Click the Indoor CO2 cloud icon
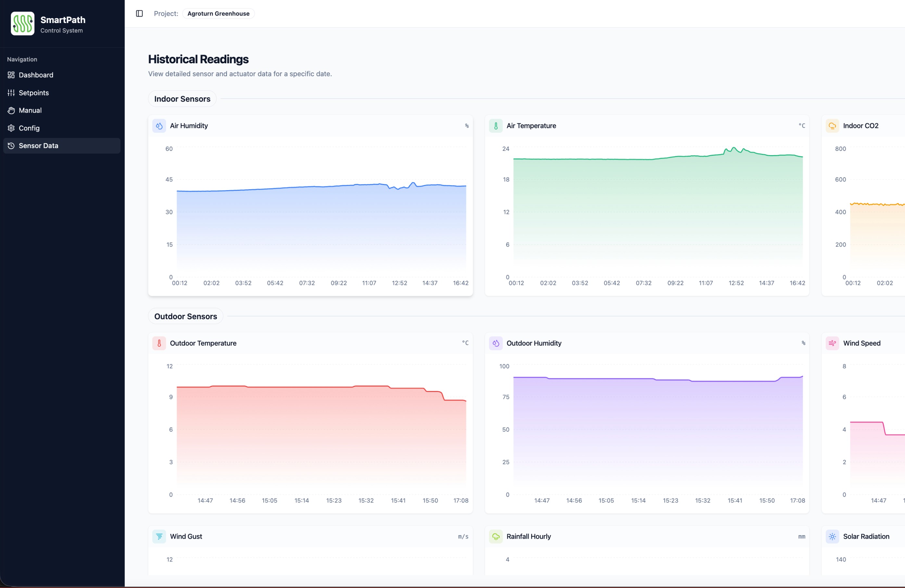The height and width of the screenshot is (588, 905). (832, 126)
